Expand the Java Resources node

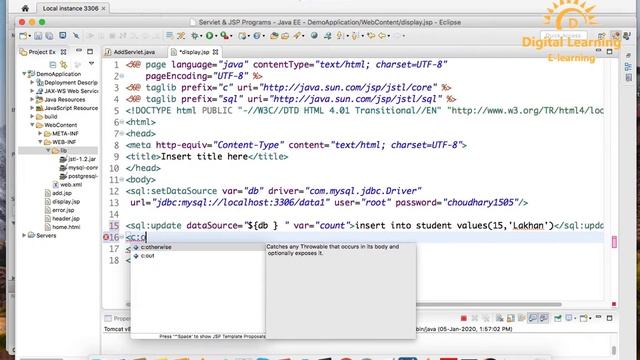click(32, 99)
